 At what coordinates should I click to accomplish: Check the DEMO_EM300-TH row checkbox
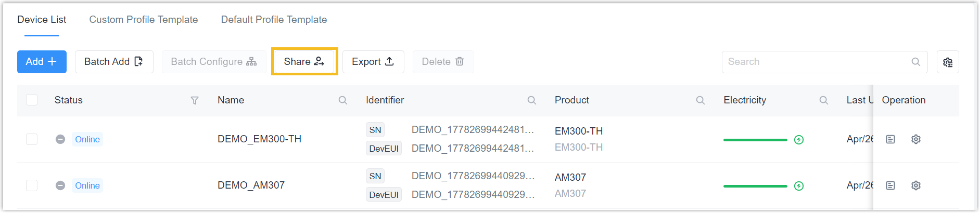coord(32,139)
